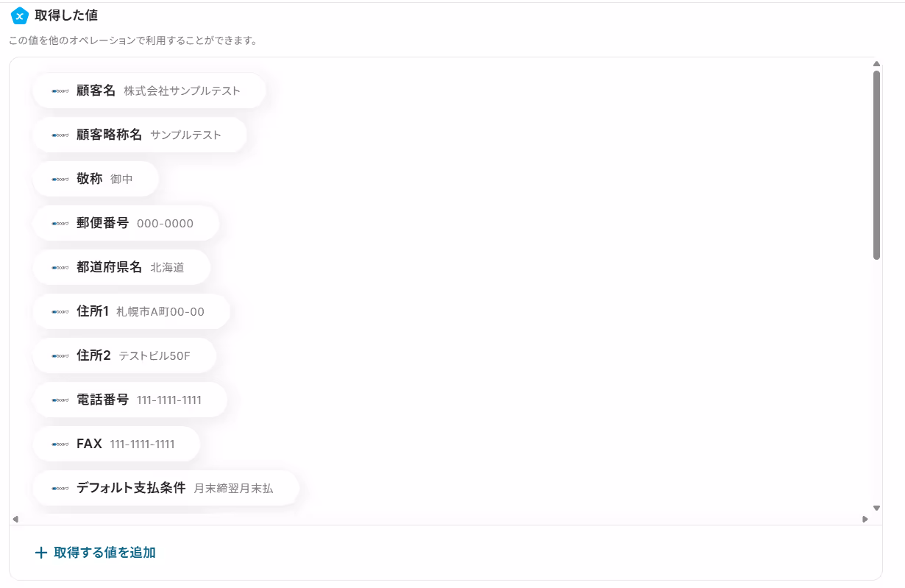
Task: Click the scroll up arrow of value list
Action: (x=876, y=63)
